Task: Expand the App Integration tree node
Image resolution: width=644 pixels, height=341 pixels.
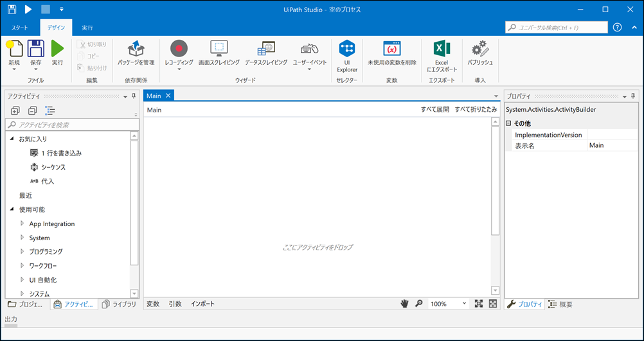Action: click(x=22, y=223)
